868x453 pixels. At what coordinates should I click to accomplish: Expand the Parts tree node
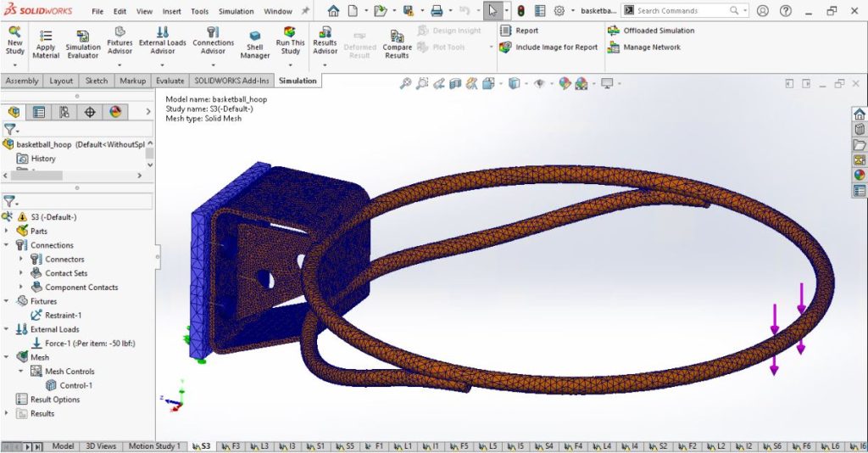8,231
